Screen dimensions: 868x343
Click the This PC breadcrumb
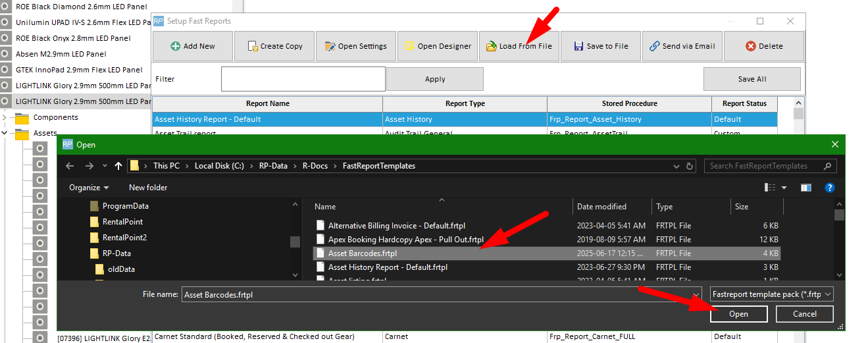click(166, 166)
